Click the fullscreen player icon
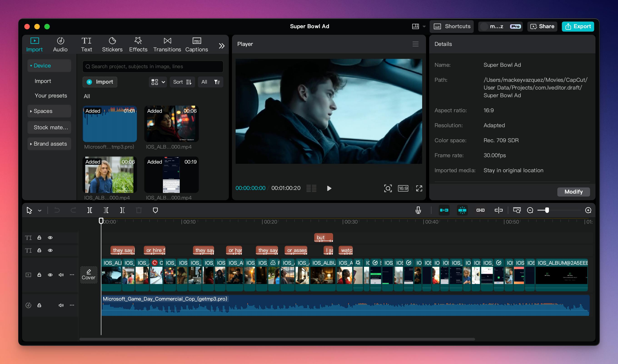618x364 pixels. click(419, 188)
